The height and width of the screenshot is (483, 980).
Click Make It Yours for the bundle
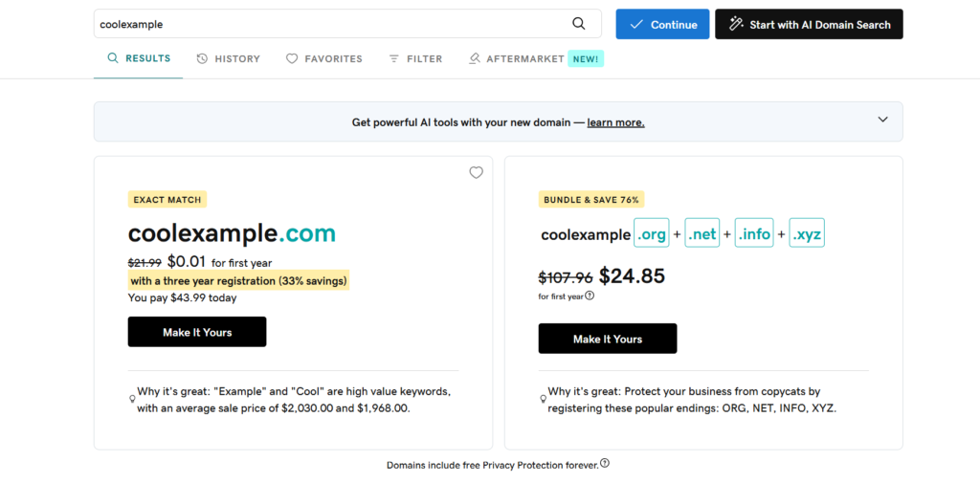[608, 339]
